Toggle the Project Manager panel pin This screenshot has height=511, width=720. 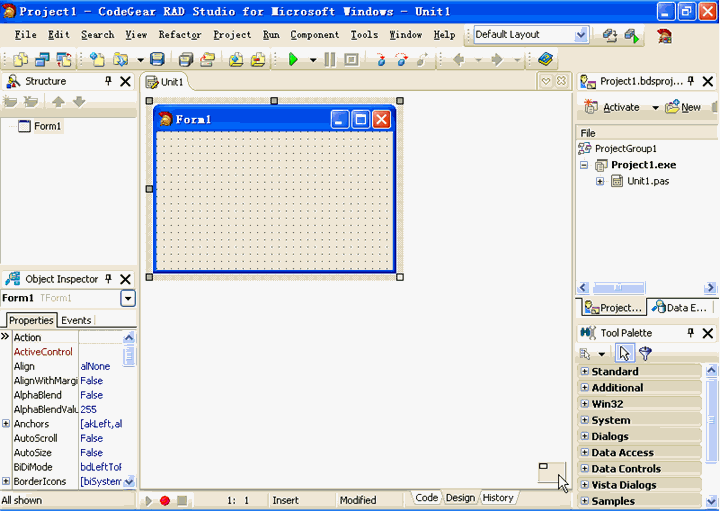[691, 81]
